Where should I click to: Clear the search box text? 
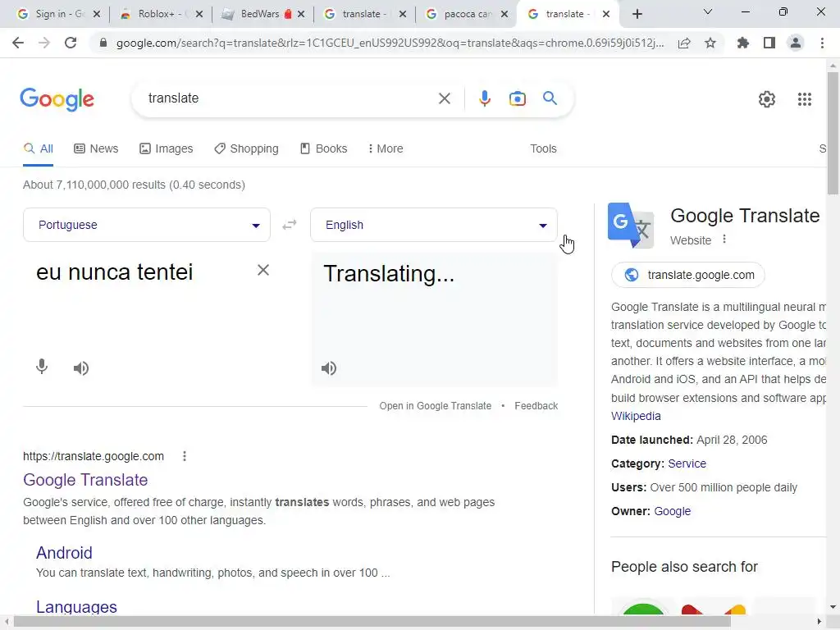pos(444,98)
